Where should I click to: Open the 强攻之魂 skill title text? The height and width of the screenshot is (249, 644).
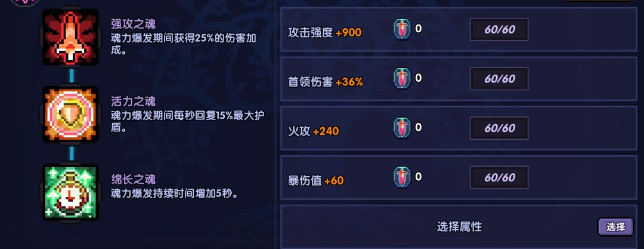click(x=133, y=24)
